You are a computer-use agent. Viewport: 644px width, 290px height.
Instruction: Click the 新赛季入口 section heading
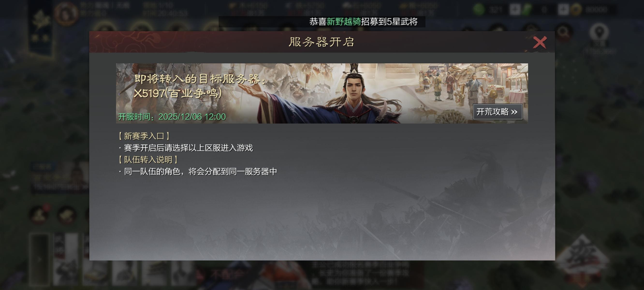[x=144, y=136]
